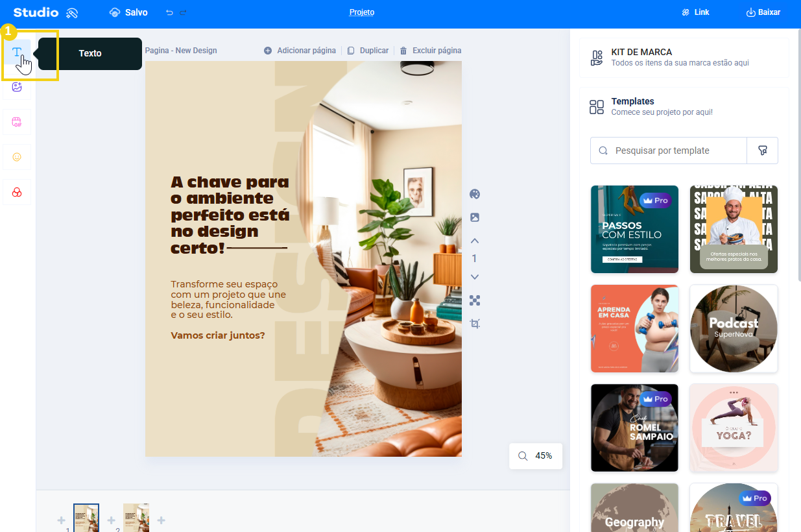Open the Link share option

pos(695,12)
